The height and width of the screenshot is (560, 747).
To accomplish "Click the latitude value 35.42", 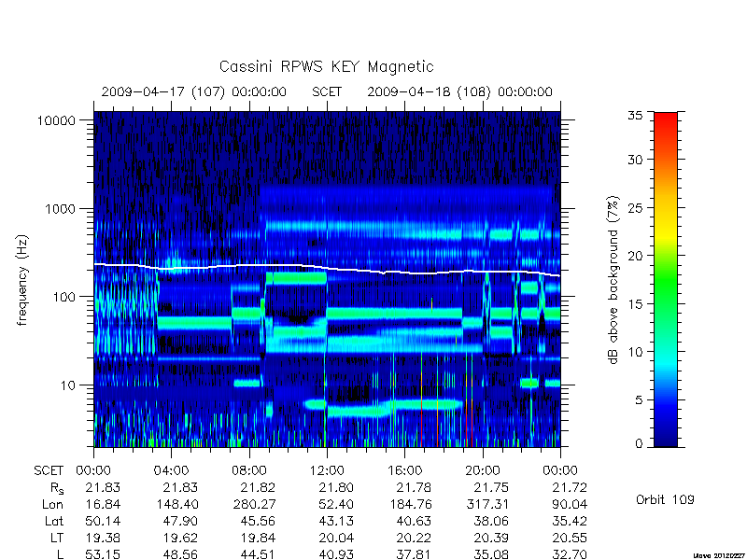I will 569,522.
